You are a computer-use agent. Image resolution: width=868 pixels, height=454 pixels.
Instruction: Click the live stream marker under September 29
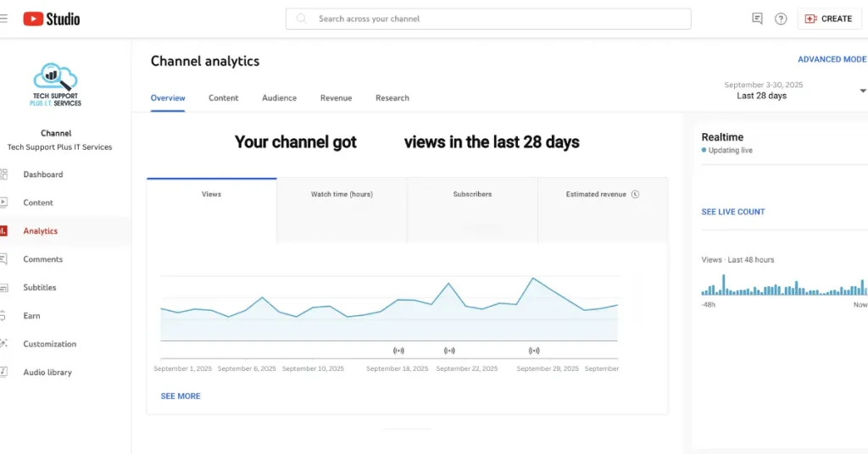pos(534,350)
